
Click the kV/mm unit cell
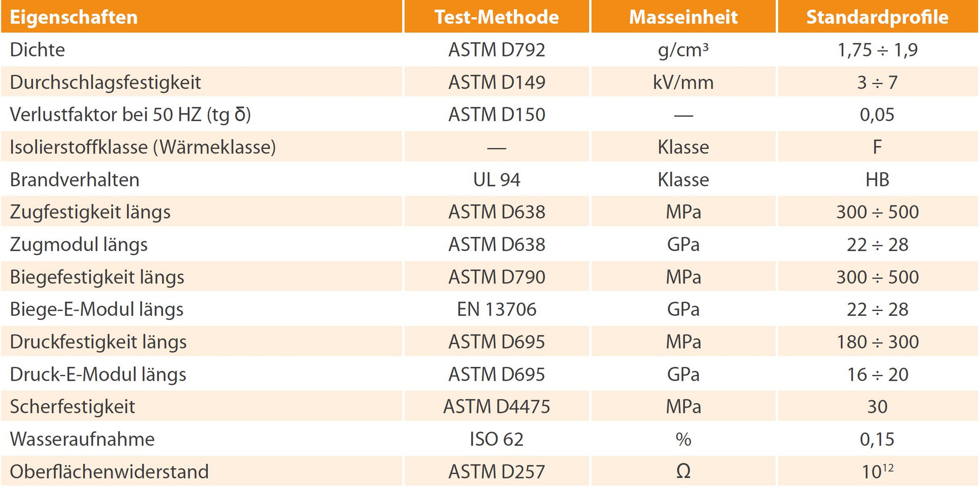[x=683, y=82]
